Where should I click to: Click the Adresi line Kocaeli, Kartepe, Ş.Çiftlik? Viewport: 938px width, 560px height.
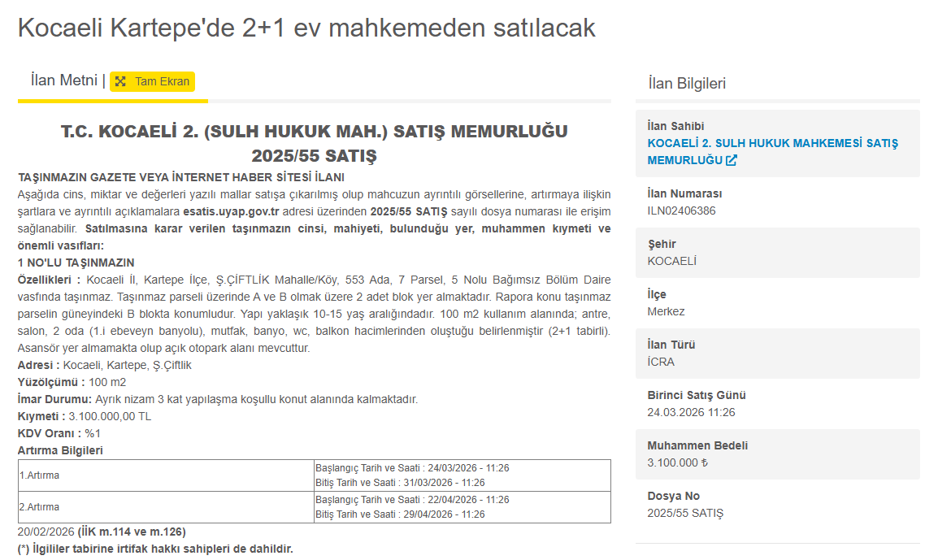tap(105, 365)
